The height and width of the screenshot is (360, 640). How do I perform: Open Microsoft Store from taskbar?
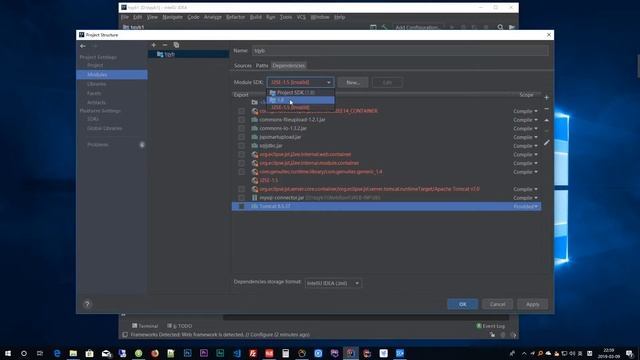coord(89,353)
